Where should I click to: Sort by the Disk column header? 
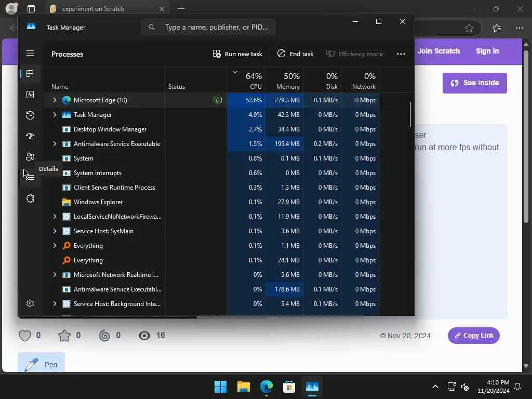tap(323, 81)
